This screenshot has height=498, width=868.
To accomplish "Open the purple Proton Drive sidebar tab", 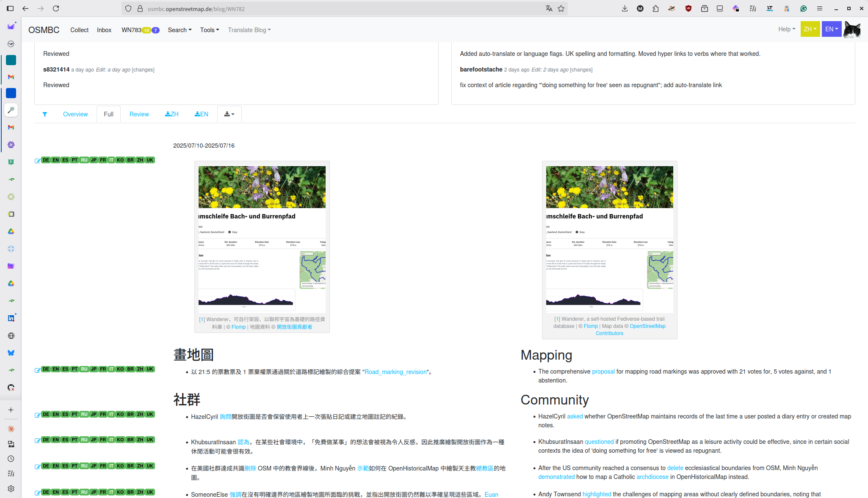I will [11, 266].
